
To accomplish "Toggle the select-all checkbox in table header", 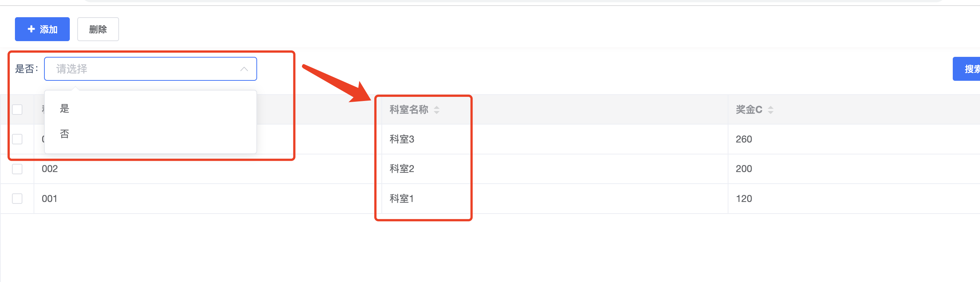I will [17, 110].
